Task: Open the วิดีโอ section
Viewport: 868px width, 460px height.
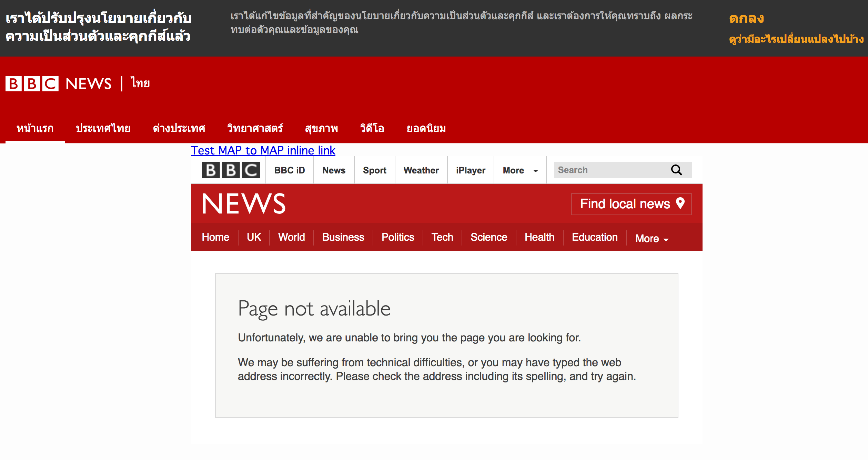Action: coord(372,129)
